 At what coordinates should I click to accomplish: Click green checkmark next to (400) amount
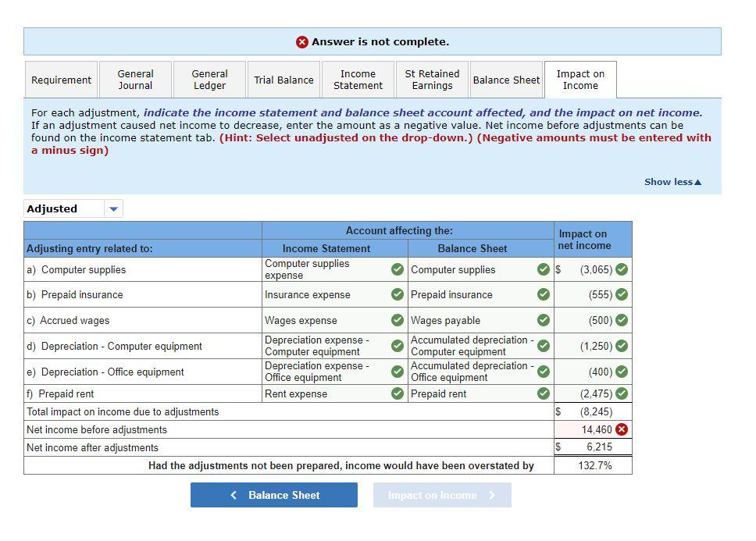tap(622, 372)
